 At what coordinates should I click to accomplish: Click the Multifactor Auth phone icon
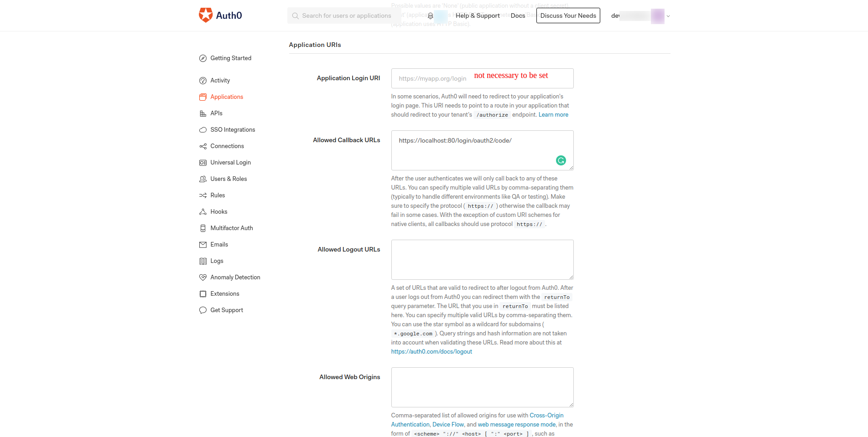click(203, 228)
